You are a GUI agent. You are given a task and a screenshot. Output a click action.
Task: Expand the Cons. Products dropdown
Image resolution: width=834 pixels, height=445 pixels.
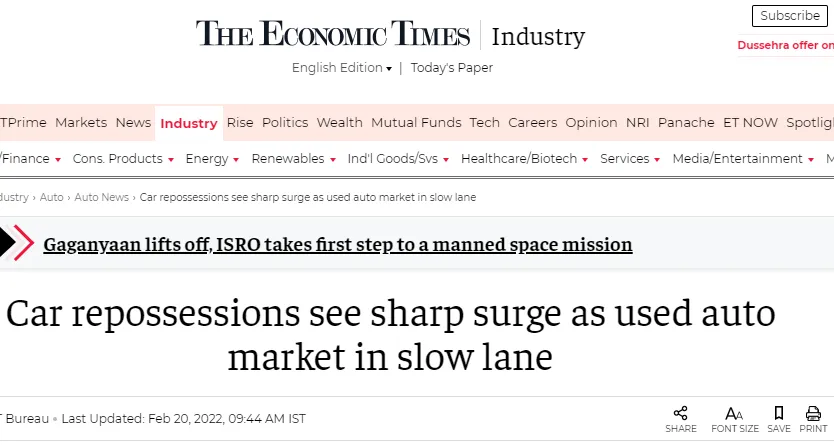pyautogui.click(x=123, y=159)
